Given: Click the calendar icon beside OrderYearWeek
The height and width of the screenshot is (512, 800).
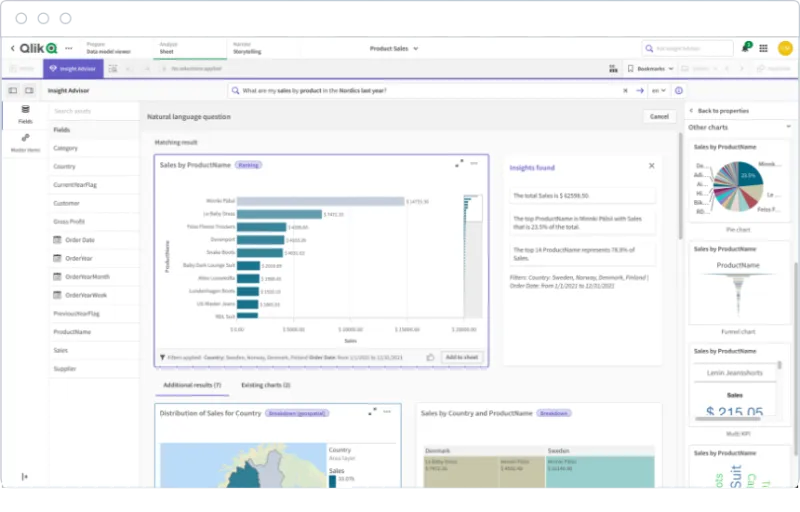Looking at the screenshot, I should pos(57,295).
